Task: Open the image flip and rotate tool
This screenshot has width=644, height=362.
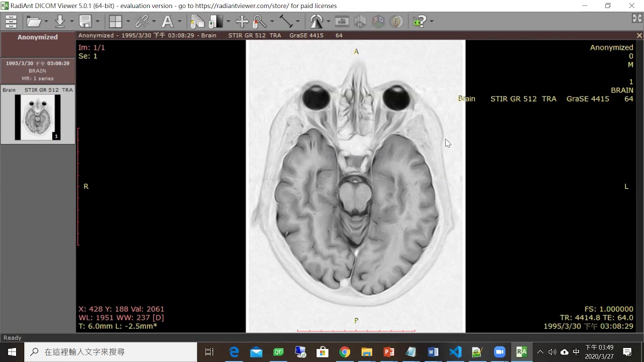Action: [316, 22]
